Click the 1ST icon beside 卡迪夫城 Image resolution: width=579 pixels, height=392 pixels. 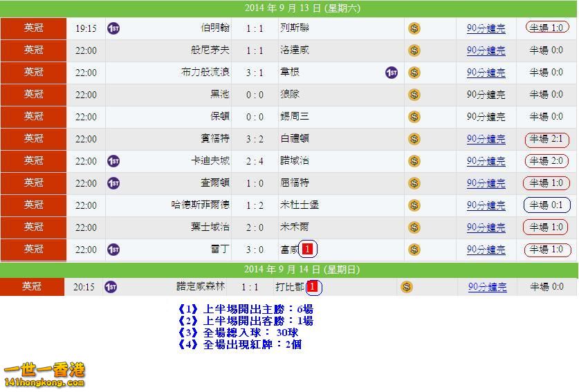tap(113, 161)
